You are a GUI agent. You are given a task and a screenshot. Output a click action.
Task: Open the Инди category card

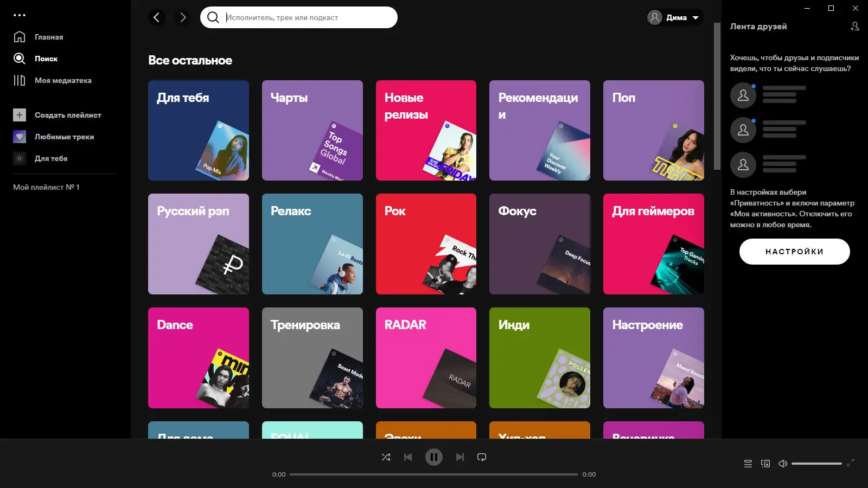tap(540, 358)
